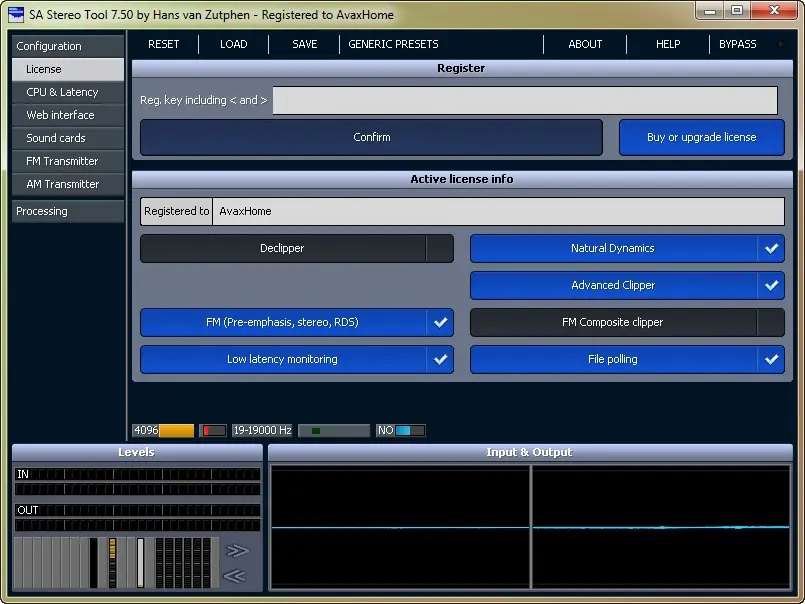Image resolution: width=805 pixels, height=604 pixels.
Task: Toggle BYPASS in the toolbar
Action: point(738,44)
